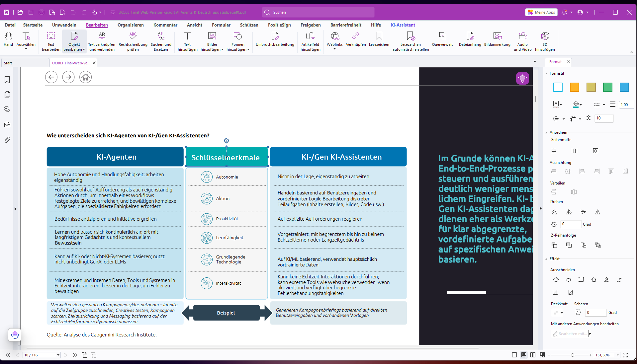Collapse the Anordnen section
The width and height of the screenshot is (637, 364).
click(547, 132)
